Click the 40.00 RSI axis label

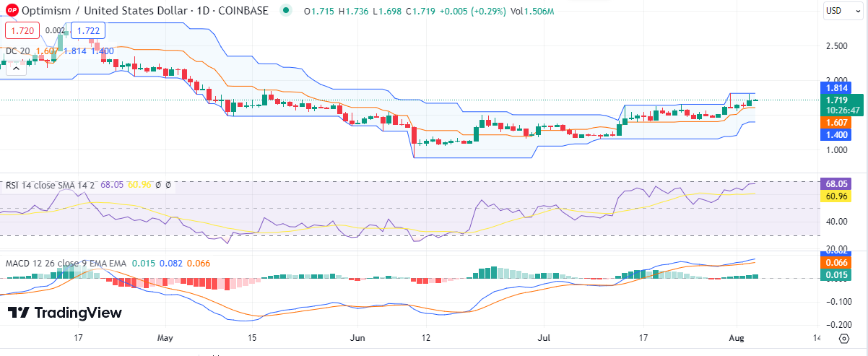point(836,222)
